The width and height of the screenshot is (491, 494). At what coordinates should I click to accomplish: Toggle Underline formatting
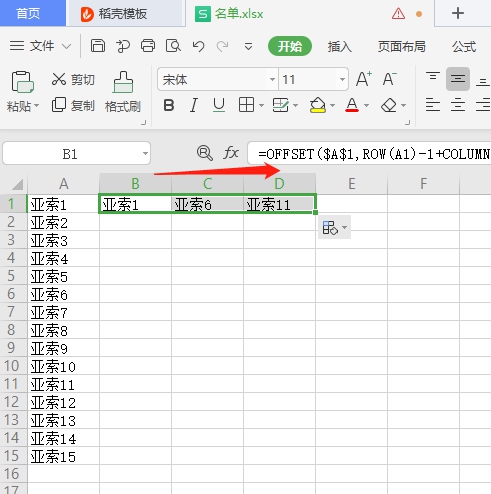(219, 105)
